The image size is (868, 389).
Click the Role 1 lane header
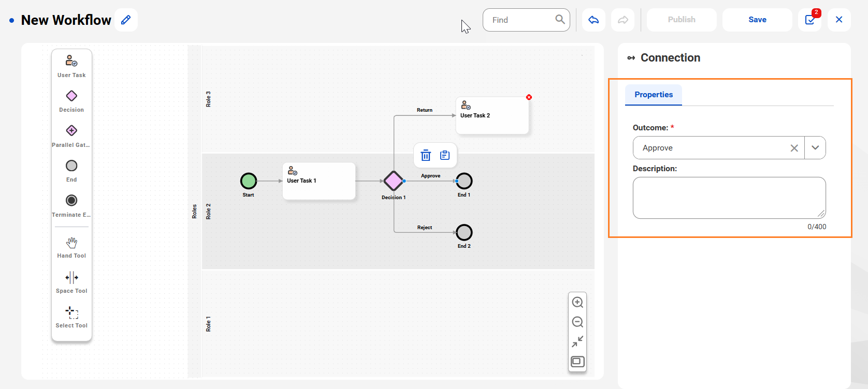tap(209, 324)
